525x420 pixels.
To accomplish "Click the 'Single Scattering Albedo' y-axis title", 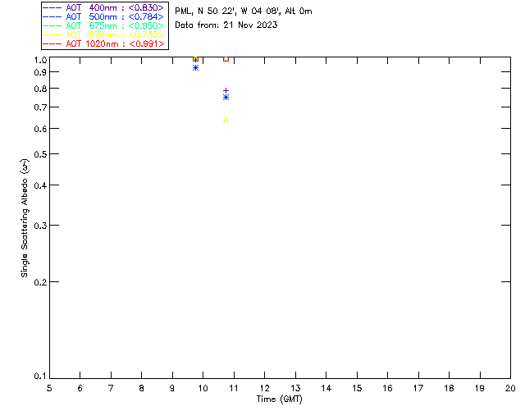I will (25, 218).
